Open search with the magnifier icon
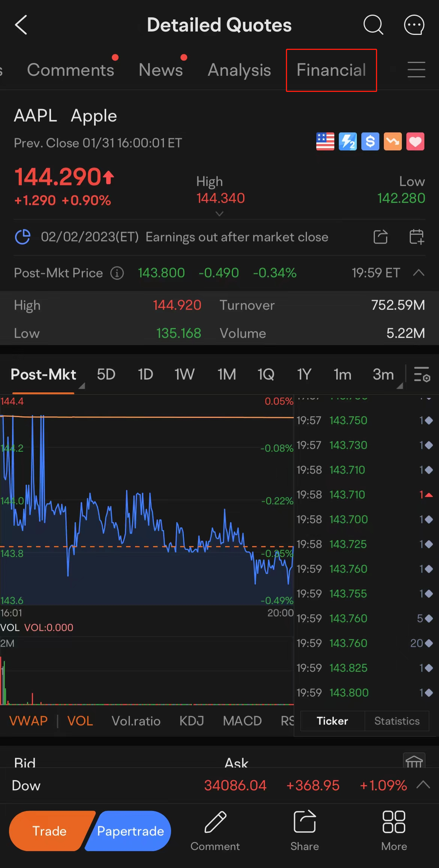Image resolution: width=439 pixels, height=868 pixels. click(x=373, y=25)
